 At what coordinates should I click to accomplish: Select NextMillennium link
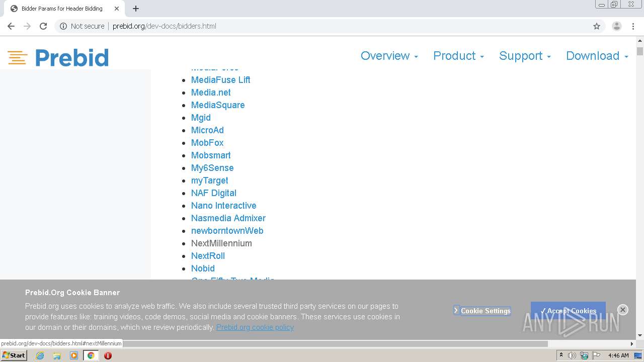(221, 243)
